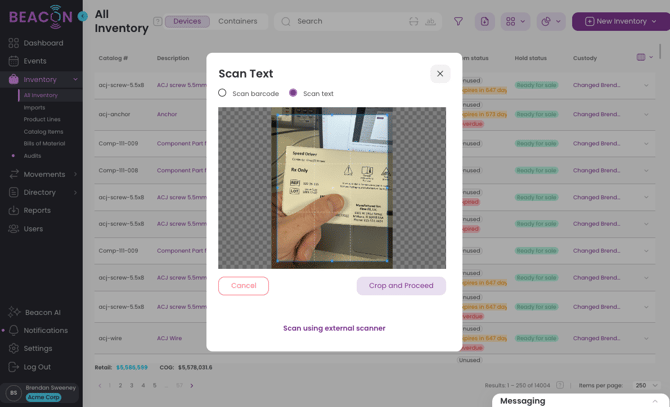This screenshot has height=407, width=670.
Task: Close the Scan Text dialog
Action: click(x=440, y=74)
